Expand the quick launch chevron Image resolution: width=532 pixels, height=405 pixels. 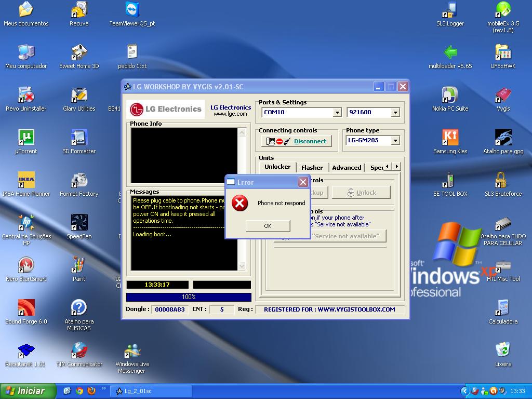103,388
